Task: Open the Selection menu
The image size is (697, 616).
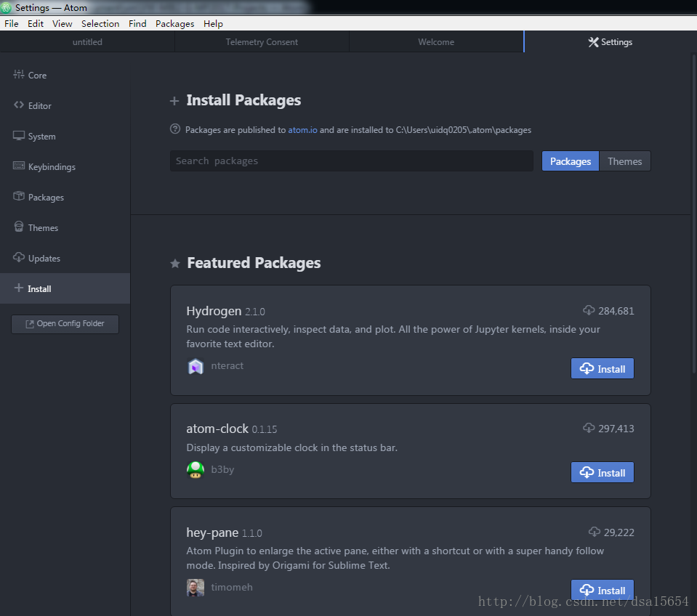Action: click(100, 23)
